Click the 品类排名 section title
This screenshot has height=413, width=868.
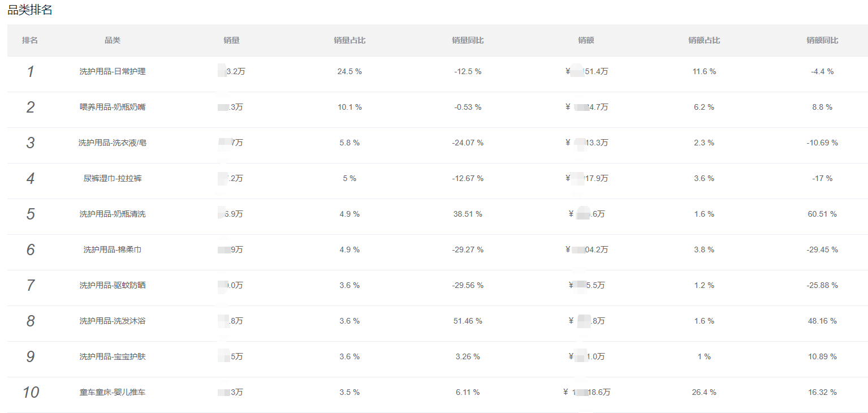[x=30, y=10]
